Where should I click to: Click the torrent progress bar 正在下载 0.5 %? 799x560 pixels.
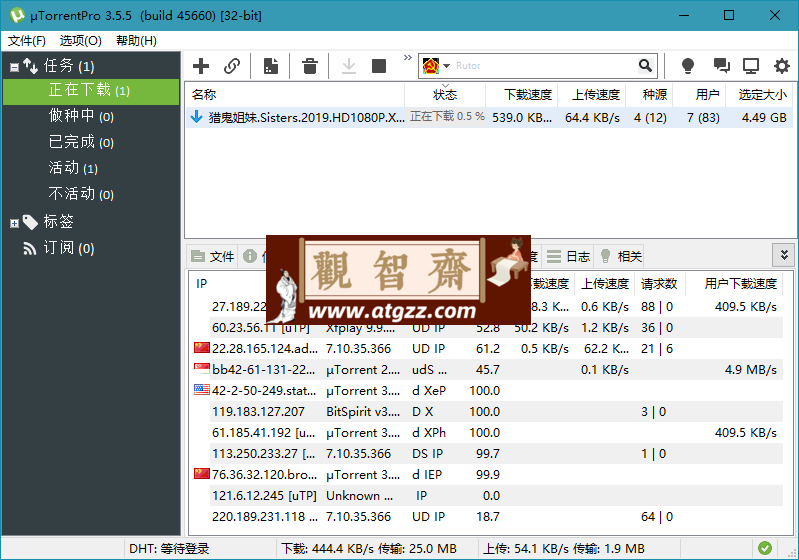tap(446, 117)
